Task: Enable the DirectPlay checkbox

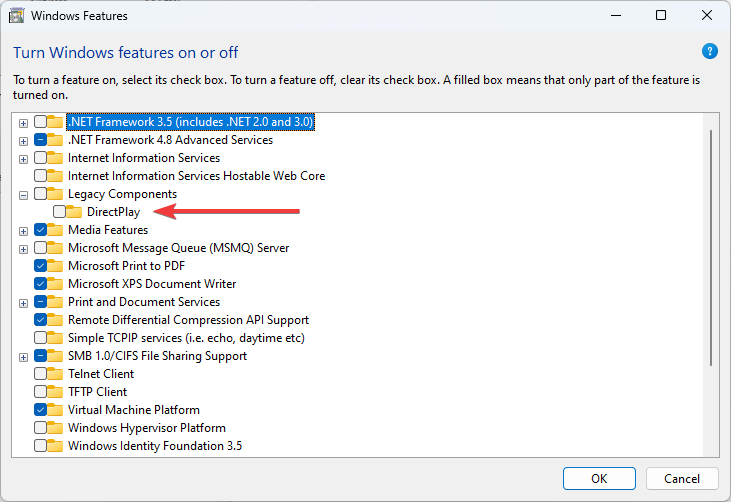Action: (x=59, y=212)
